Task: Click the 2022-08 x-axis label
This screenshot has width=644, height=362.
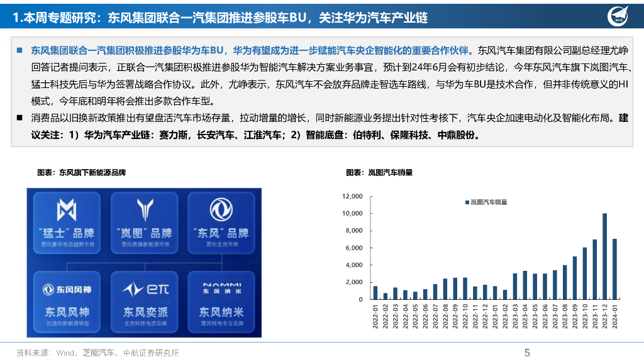Action: pyautogui.click(x=445, y=317)
